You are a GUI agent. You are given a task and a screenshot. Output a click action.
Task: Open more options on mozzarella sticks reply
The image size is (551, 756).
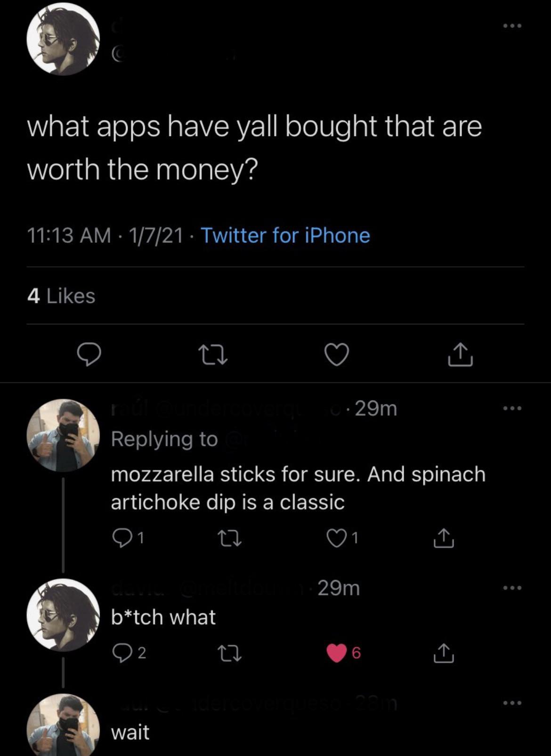click(x=512, y=408)
